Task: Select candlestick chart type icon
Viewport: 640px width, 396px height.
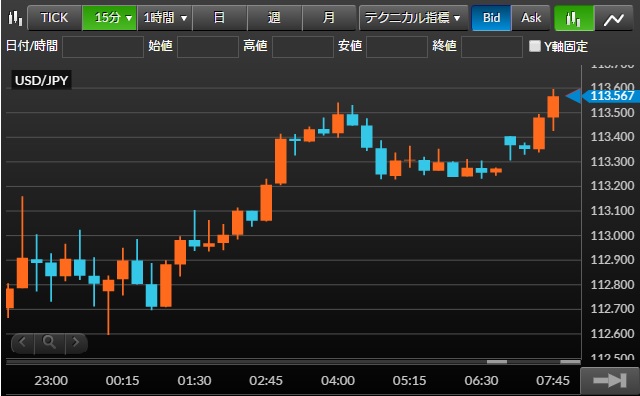Action: pyautogui.click(x=573, y=18)
